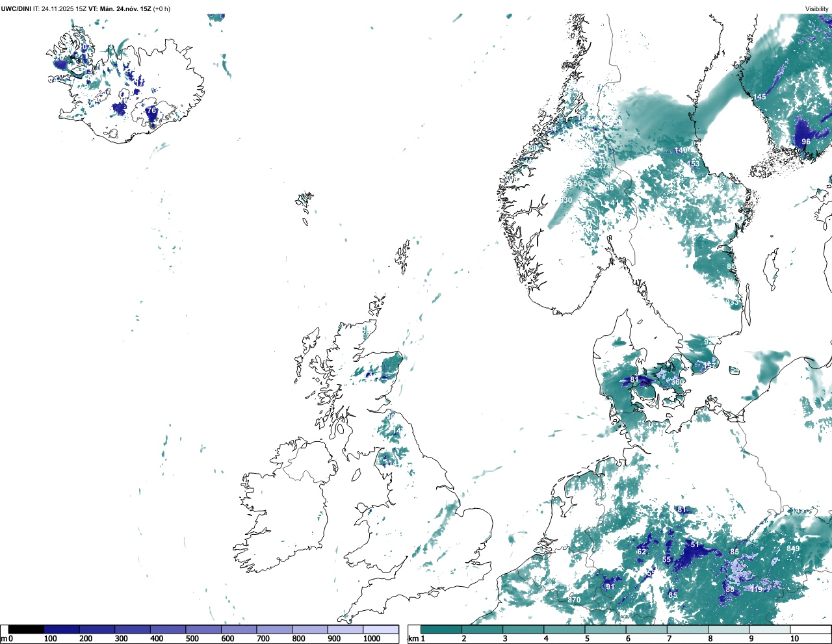Image resolution: width=832 pixels, height=644 pixels.
Task: Click the '14' visibility value in southern Scotland
Action: point(396,431)
